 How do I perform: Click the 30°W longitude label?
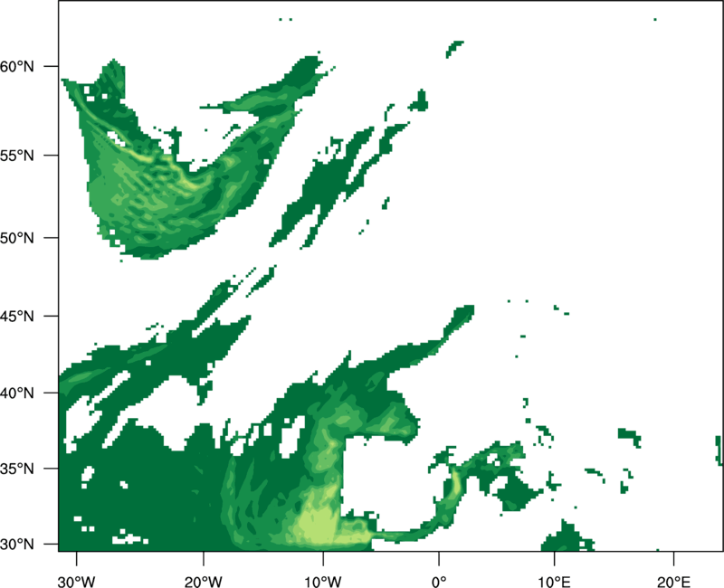77,582
